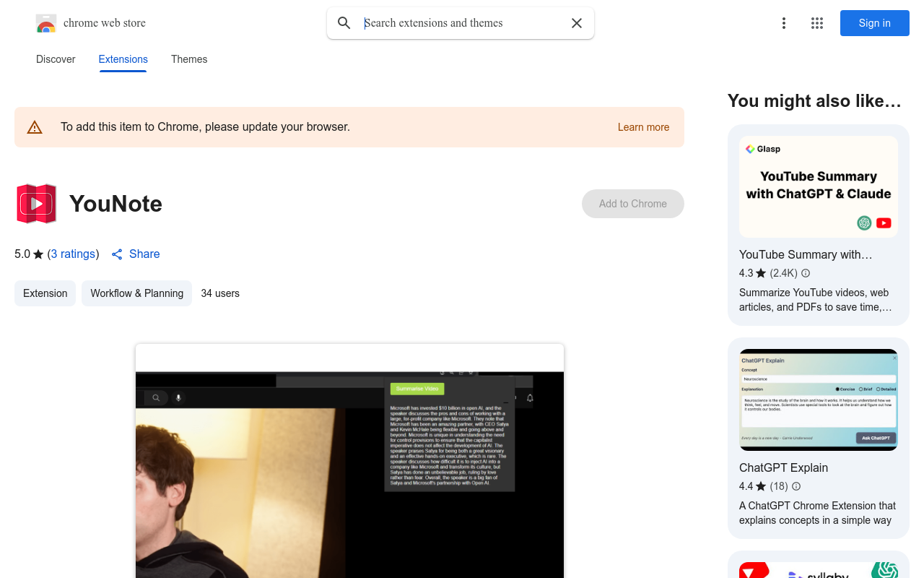The height and width of the screenshot is (578, 924).
Task: Click the You might also like heading
Action: point(814,101)
